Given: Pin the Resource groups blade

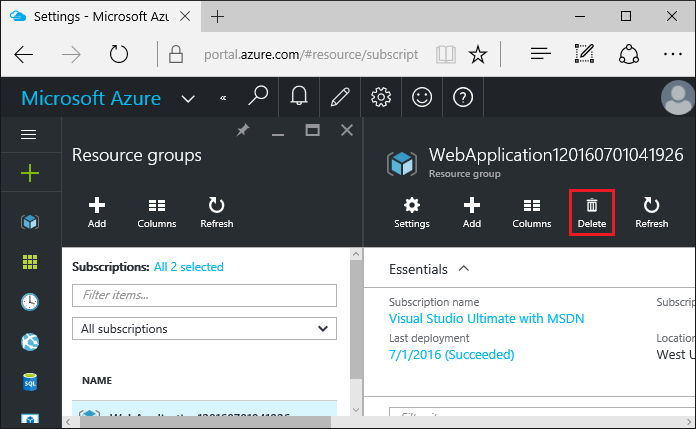Looking at the screenshot, I should (x=243, y=130).
